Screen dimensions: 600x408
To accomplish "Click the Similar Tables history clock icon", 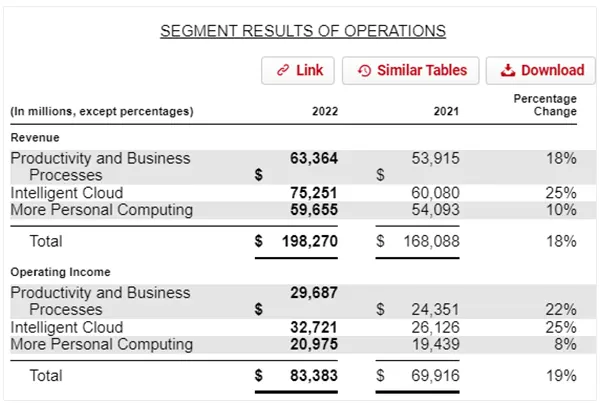I will tap(364, 70).
